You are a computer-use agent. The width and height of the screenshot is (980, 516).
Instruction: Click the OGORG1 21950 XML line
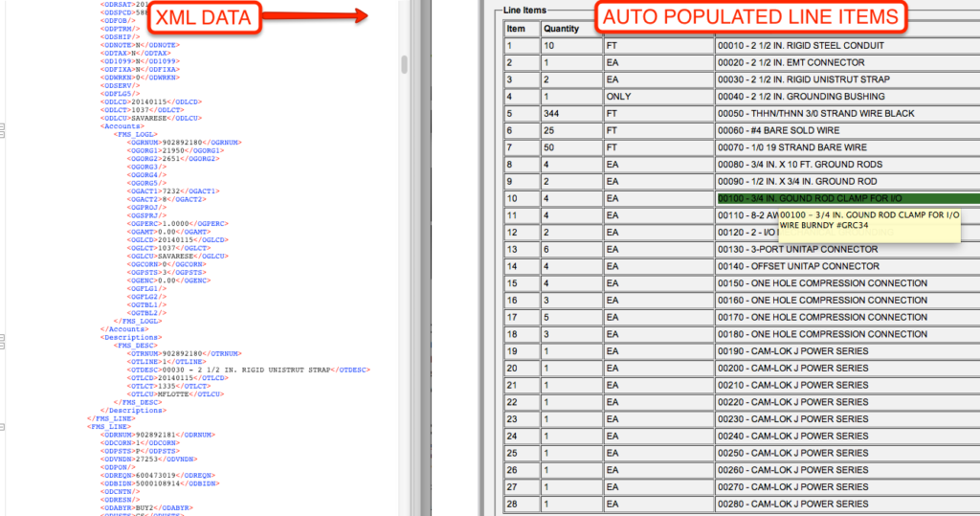(x=175, y=150)
